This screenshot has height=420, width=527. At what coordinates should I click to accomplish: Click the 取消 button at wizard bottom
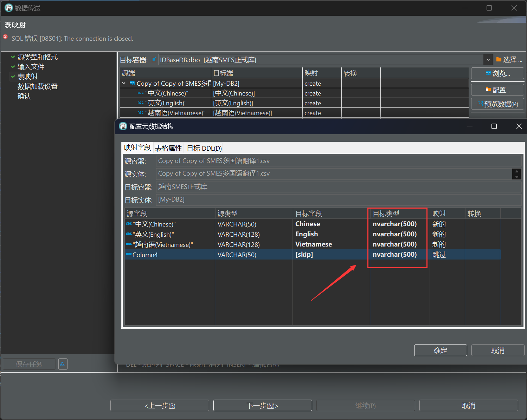(x=469, y=405)
